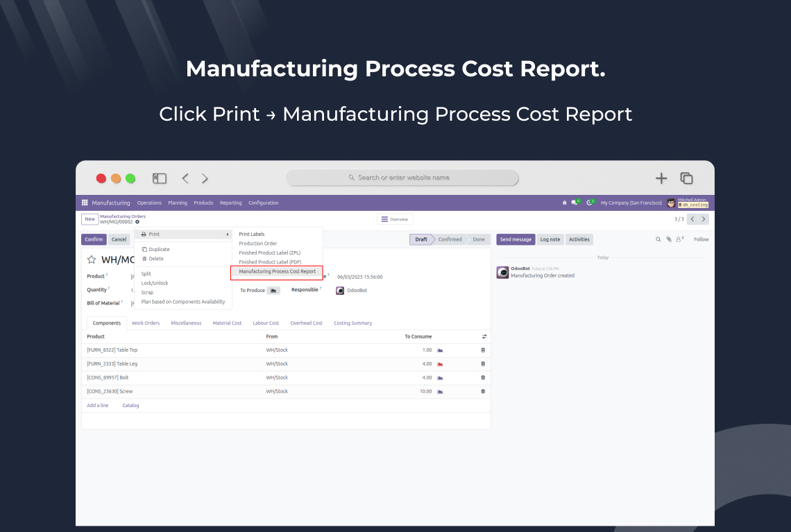Select Split in the action menu
Viewport: 791px width, 532px height.
click(146, 274)
